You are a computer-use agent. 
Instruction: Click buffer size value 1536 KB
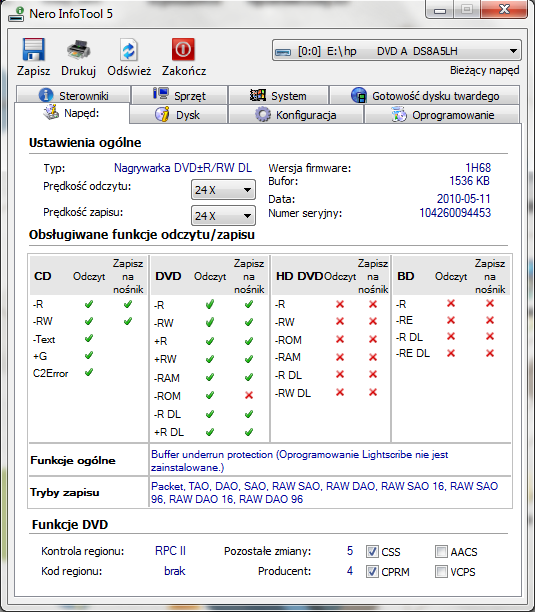coord(469,181)
